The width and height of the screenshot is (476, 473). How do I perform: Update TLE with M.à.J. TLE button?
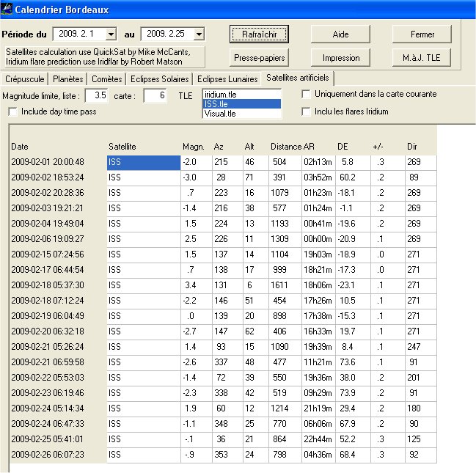click(x=422, y=58)
